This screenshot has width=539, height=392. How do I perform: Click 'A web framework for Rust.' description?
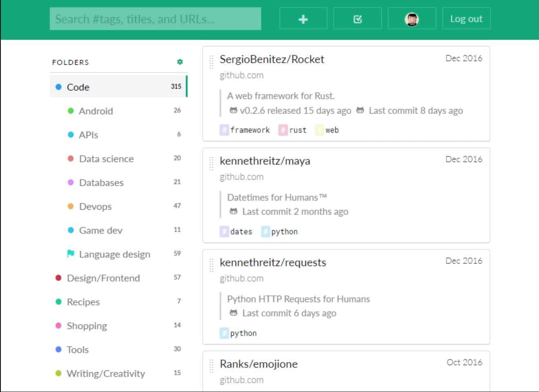(x=281, y=96)
